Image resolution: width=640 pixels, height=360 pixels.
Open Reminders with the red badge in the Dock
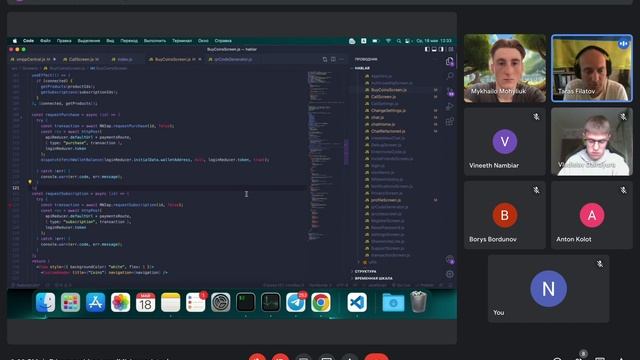pos(196,302)
